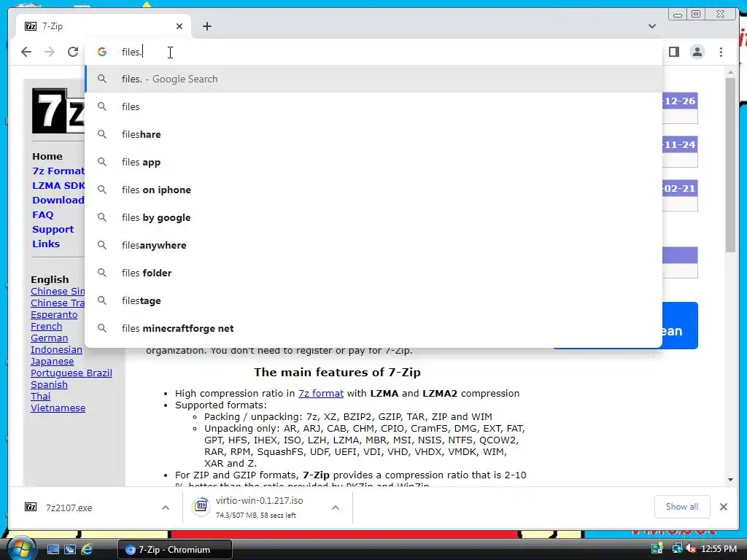This screenshot has width=747, height=560.
Task: Expand options for virtio-win ISO download
Action: (336, 507)
